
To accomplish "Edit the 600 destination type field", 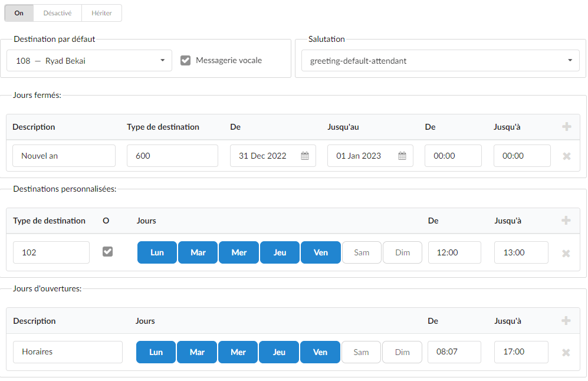I will [x=172, y=156].
